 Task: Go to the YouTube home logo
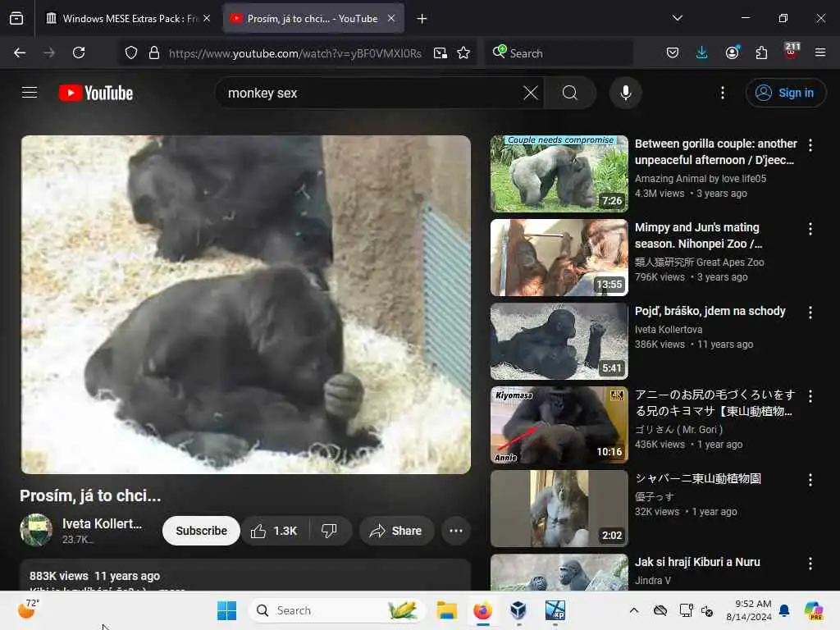(96, 93)
